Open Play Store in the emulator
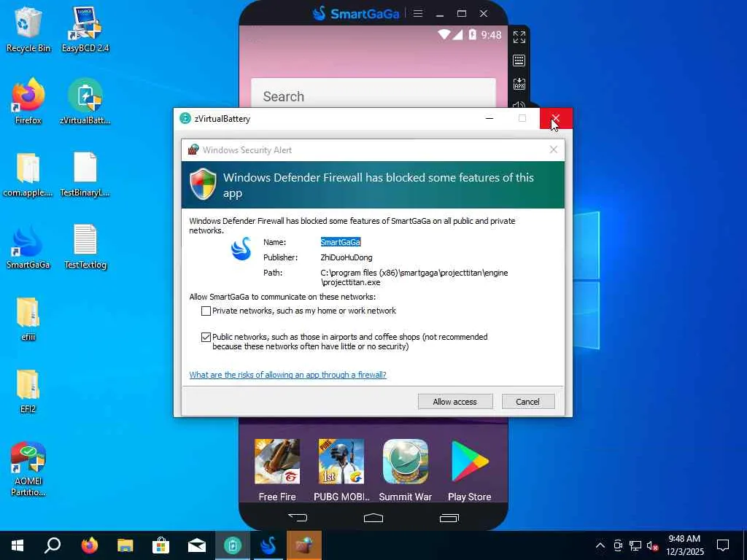 (470, 470)
